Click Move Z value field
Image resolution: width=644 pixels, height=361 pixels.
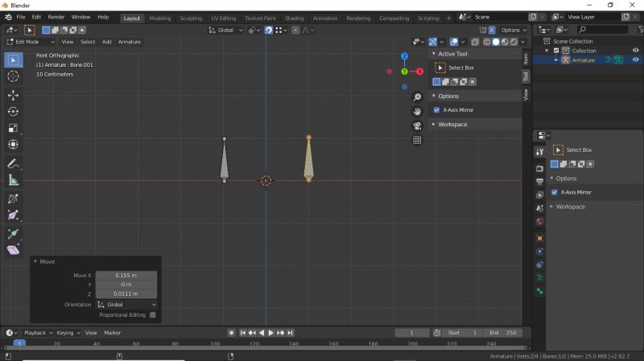coord(126,293)
